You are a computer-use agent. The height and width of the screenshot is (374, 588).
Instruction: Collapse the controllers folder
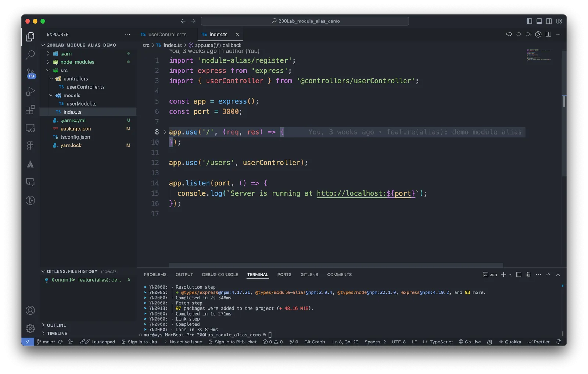51,79
